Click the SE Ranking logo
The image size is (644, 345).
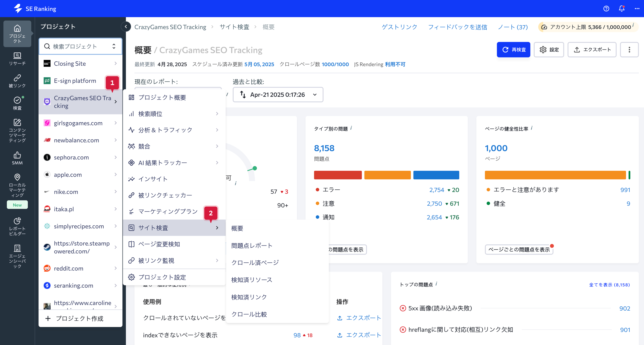click(35, 9)
